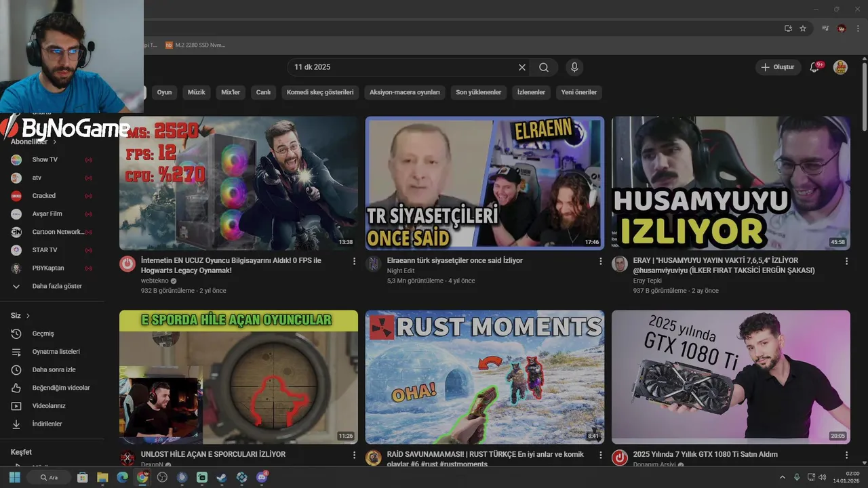
Task: Clear the YouTube search box with the X
Action: pos(522,67)
